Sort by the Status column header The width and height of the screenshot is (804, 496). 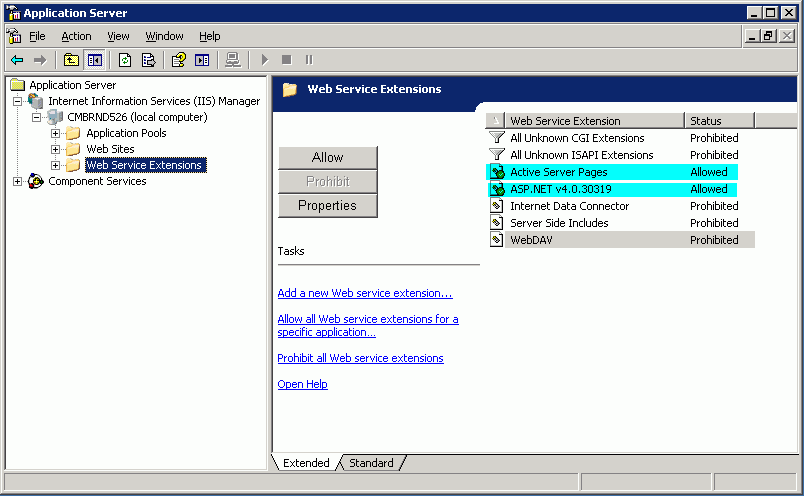719,121
